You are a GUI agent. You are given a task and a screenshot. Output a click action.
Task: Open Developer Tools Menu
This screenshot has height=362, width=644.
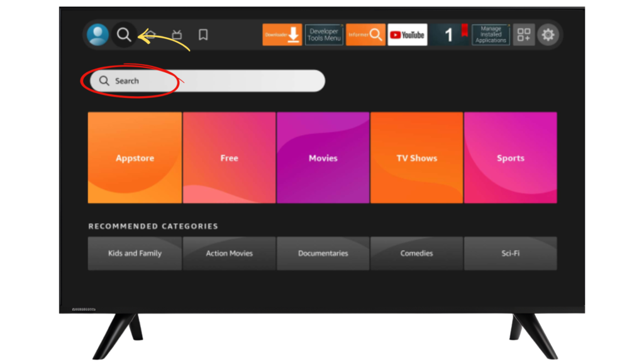click(324, 35)
